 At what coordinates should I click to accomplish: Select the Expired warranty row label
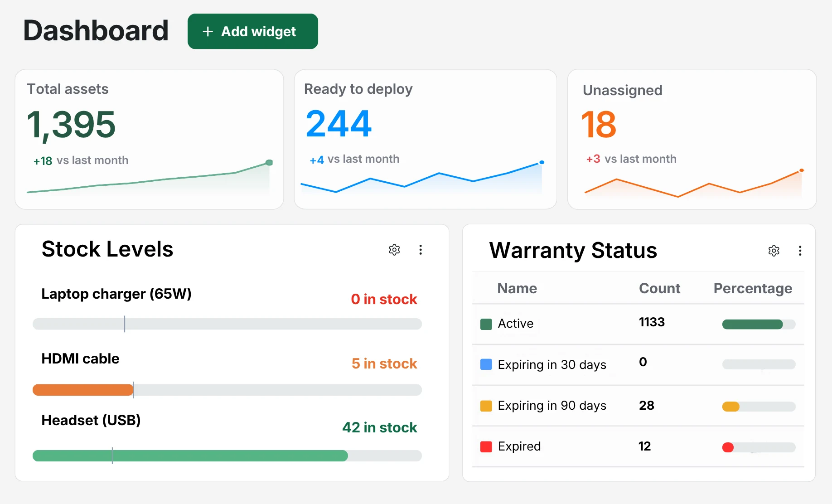tap(519, 446)
